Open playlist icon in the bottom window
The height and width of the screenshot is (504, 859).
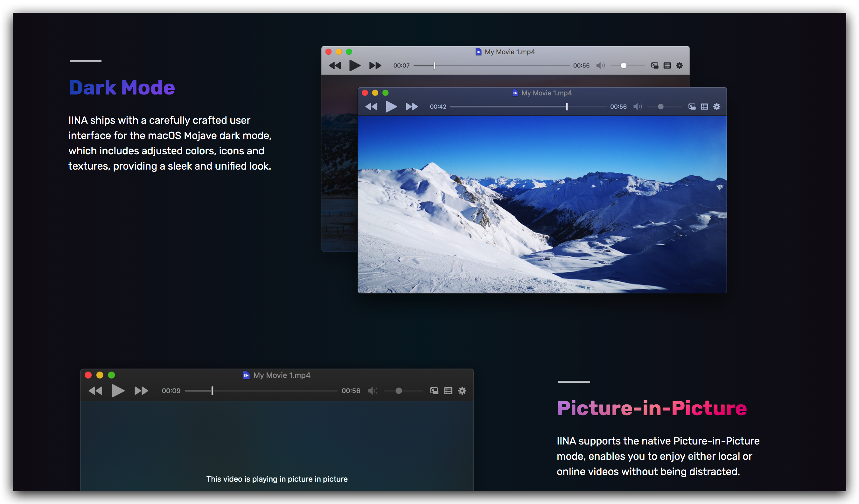[x=448, y=391]
